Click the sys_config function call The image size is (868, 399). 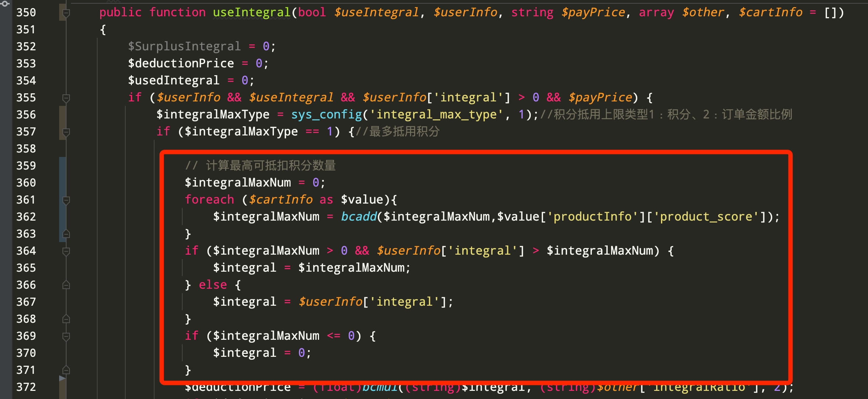pyautogui.click(x=326, y=115)
